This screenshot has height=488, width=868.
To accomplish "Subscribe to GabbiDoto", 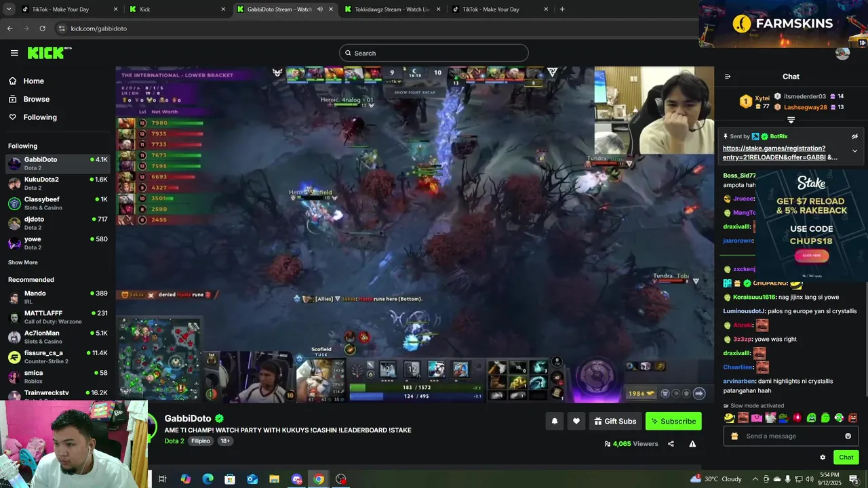I will pos(673,421).
